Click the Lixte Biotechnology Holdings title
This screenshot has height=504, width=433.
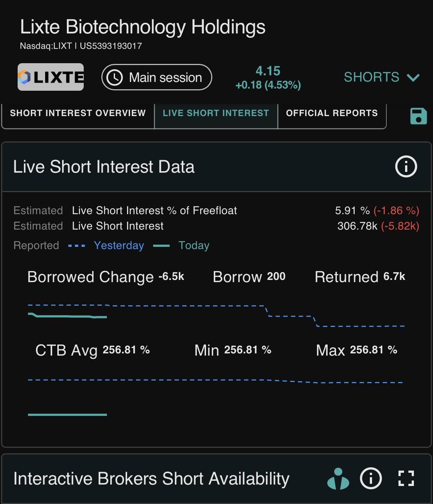pos(142,27)
